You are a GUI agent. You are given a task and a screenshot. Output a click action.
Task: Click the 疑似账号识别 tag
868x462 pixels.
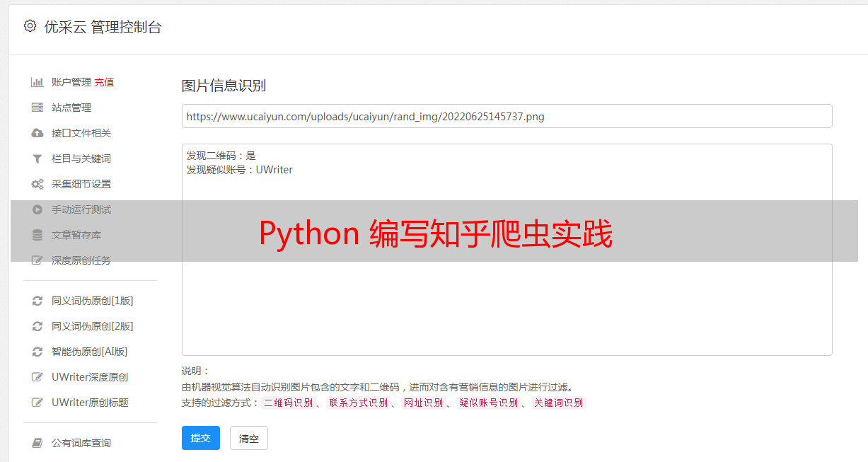click(489, 403)
